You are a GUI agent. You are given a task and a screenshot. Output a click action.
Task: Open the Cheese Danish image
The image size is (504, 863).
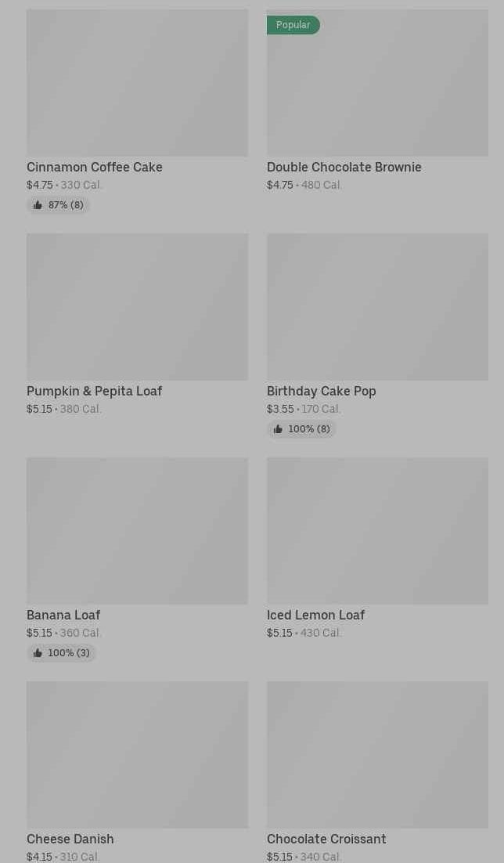(137, 755)
